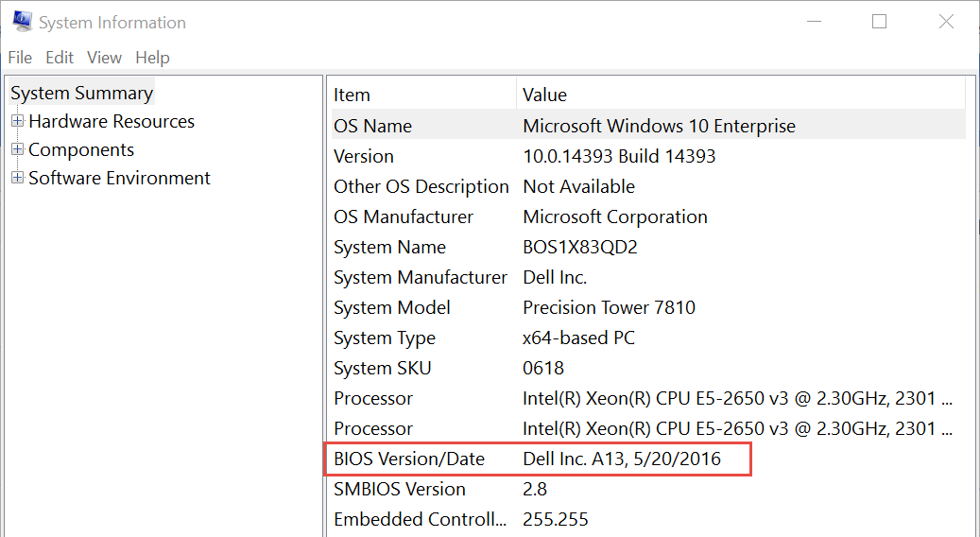This screenshot has width=980, height=537.
Task: Click the Value column header
Action: click(x=544, y=95)
